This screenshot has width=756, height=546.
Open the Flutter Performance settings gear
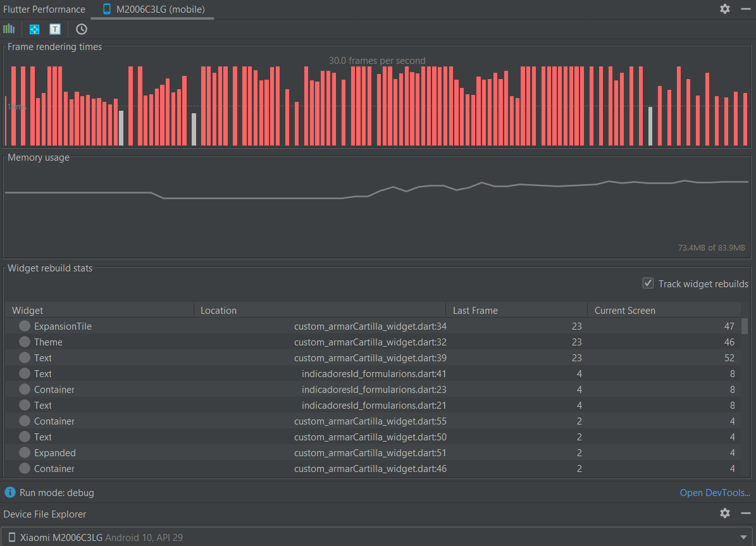click(x=724, y=9)
